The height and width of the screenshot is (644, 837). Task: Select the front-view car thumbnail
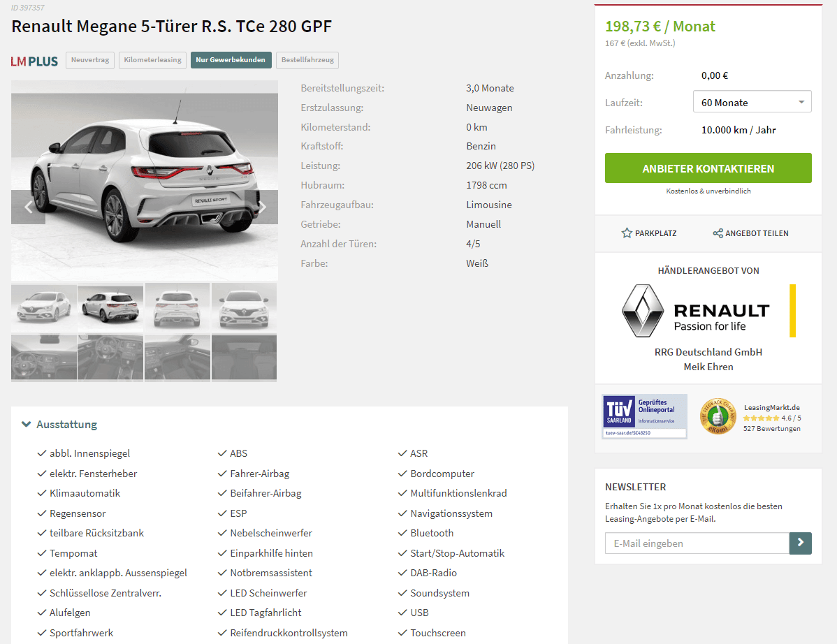pyautogui.click(x=244, y=307)
